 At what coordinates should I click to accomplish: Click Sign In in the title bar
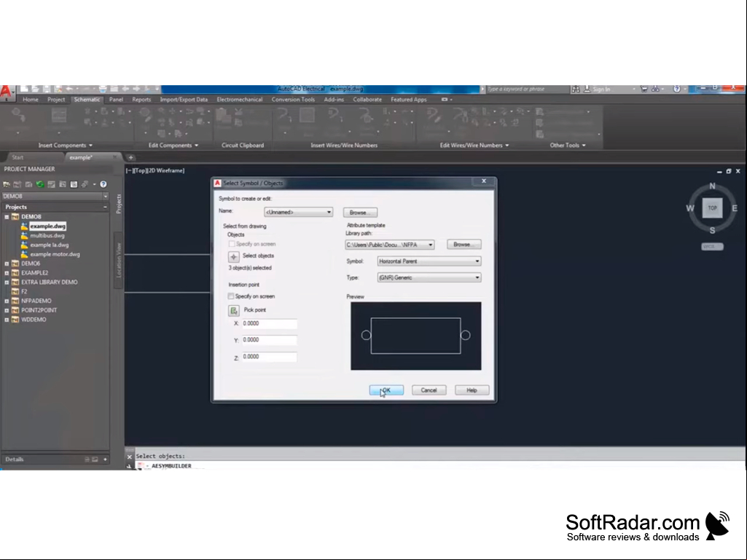tap(601, 90)
